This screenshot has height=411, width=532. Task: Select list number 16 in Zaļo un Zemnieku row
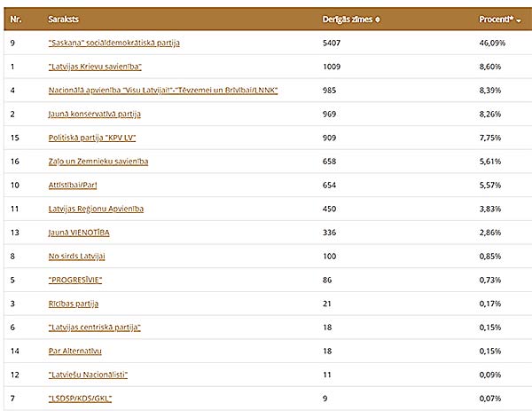(x=14, y=162)
